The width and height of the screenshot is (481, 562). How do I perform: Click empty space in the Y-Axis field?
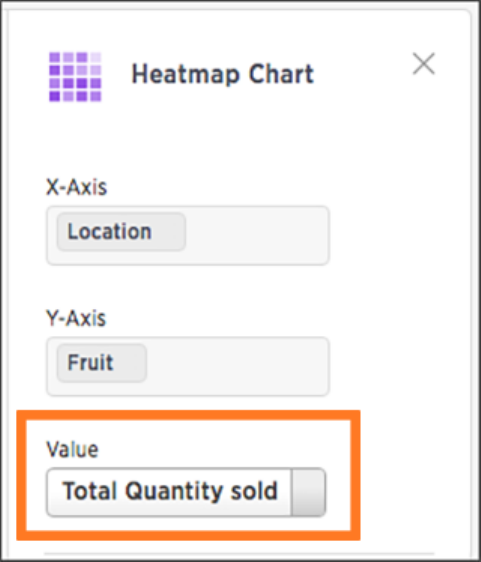click(237, 366)
